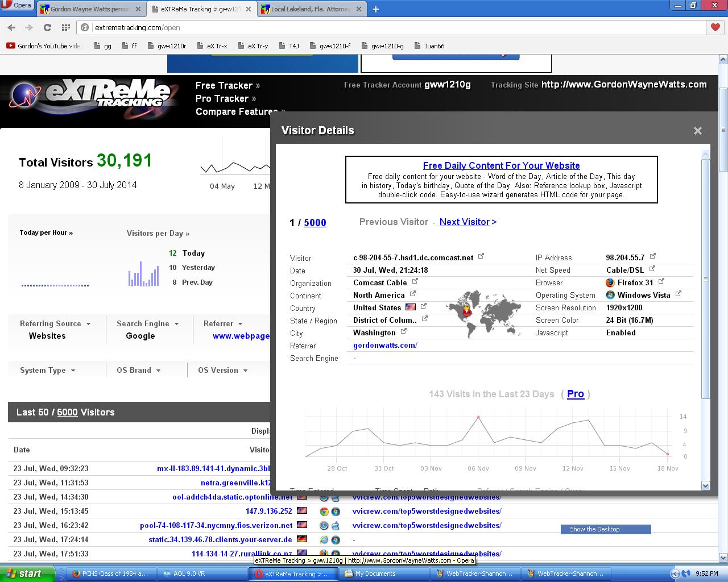Click external link icon beside Windows Vista
Screen dimensions: 728x582
click(678, 294)
